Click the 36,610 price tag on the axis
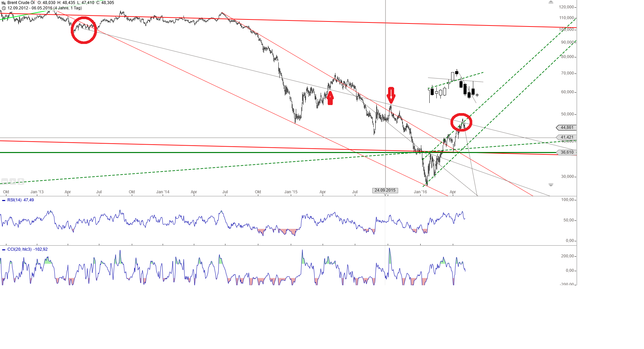The width and height of the screenshot is (644, 349). point(567,152)
